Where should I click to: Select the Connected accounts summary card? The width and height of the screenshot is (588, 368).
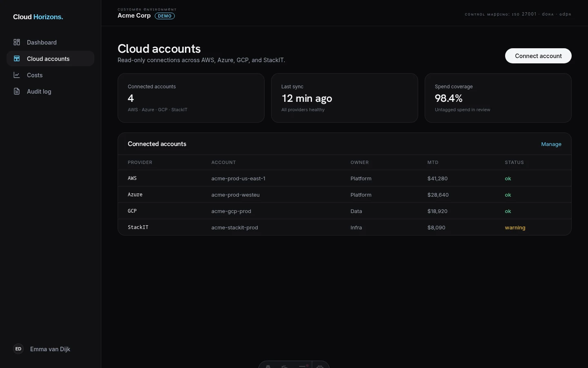click(x=191, y=98)
